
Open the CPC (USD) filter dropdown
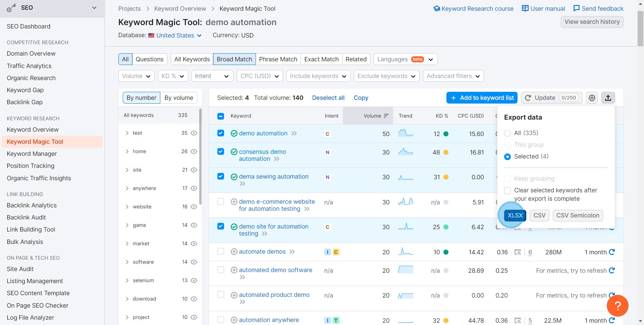[260, 76]
